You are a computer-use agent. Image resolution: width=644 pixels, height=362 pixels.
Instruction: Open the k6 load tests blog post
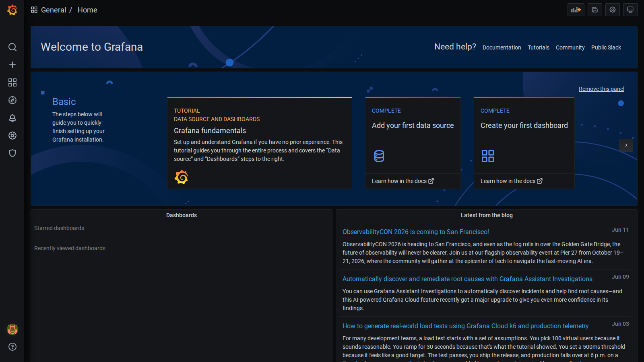tap(465, 326)
